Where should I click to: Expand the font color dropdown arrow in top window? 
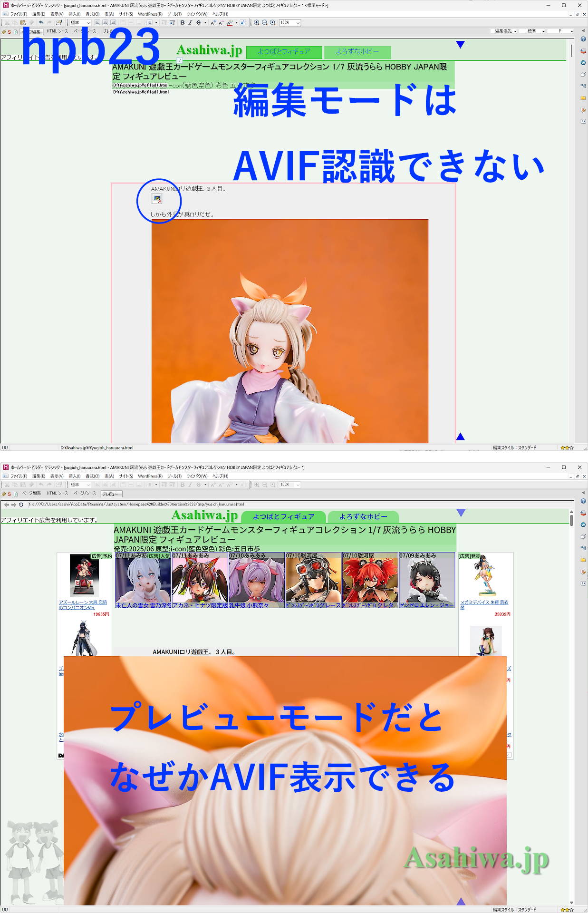pyautogui.click(x=236, y=23)
